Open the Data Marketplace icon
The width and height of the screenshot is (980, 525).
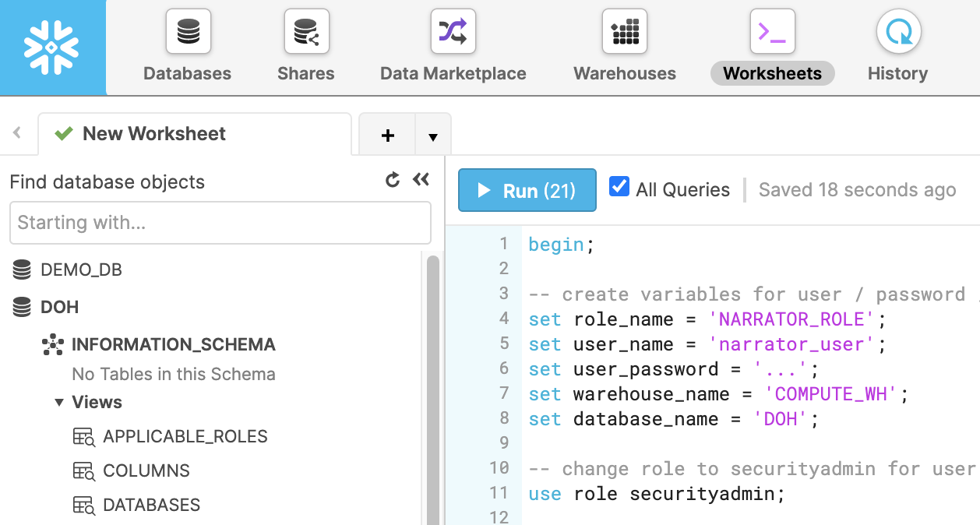coord(453,32)
